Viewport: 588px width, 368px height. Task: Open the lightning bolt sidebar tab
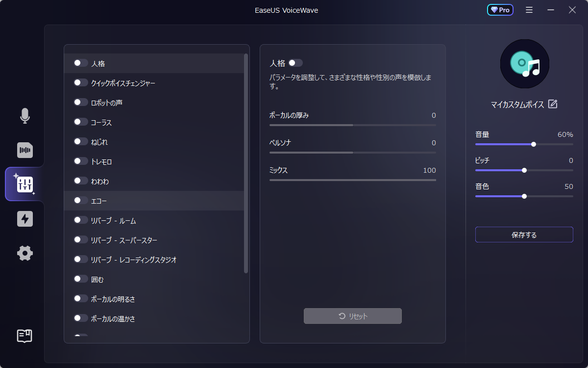click(25, 219)
